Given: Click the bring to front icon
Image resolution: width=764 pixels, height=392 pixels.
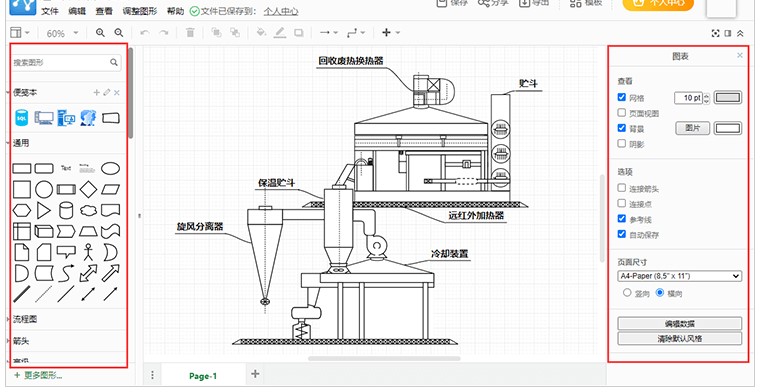Looking at the screenshot, I should [216, 33].
